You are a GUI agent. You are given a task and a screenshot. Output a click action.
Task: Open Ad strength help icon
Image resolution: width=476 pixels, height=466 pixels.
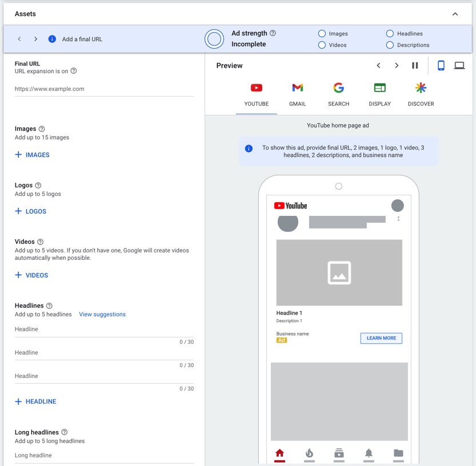point(273,33)
